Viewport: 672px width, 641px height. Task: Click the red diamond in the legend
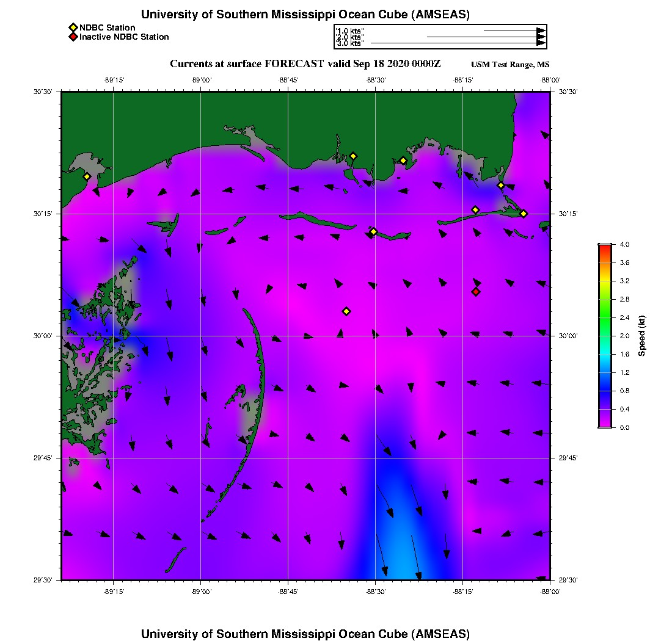click(x=73, y=37)
